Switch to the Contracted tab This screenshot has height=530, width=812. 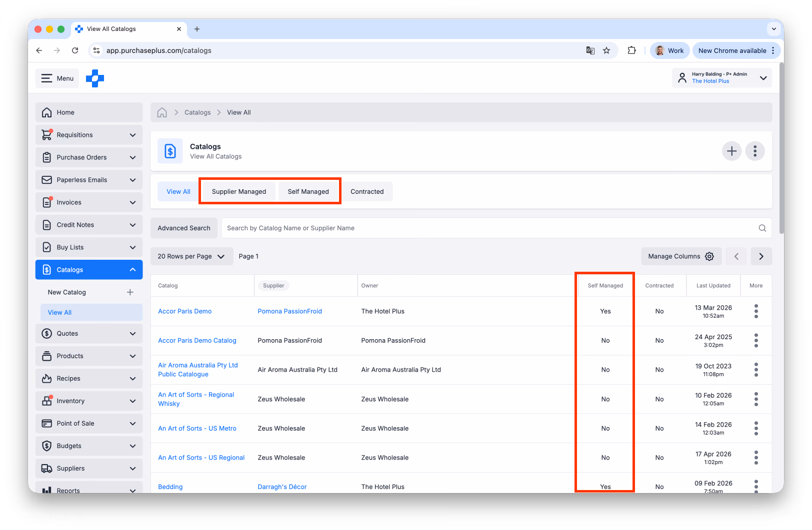(367, 191)
